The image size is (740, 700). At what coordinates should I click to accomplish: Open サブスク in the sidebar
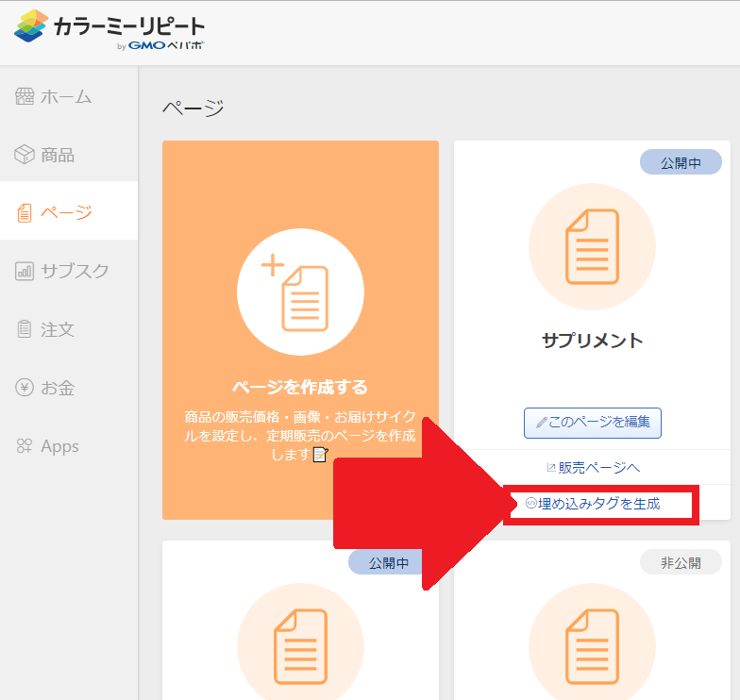[x=68, y=271]
